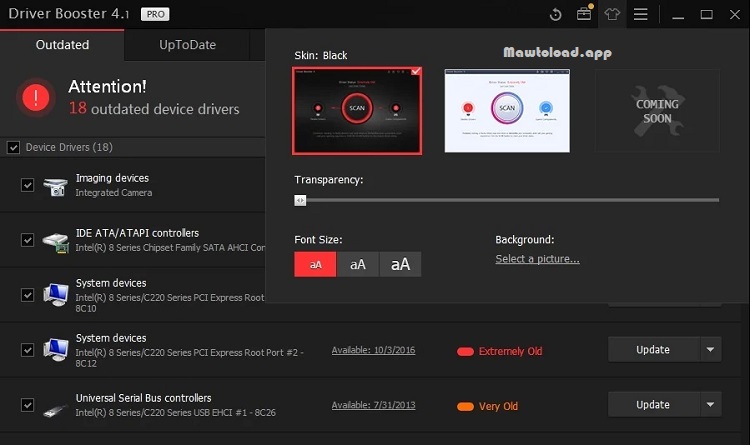Image resolution: width=750 pixels, height=445 pixels.
Task: Switch to the Outdated tab
Action: point(62,45)
